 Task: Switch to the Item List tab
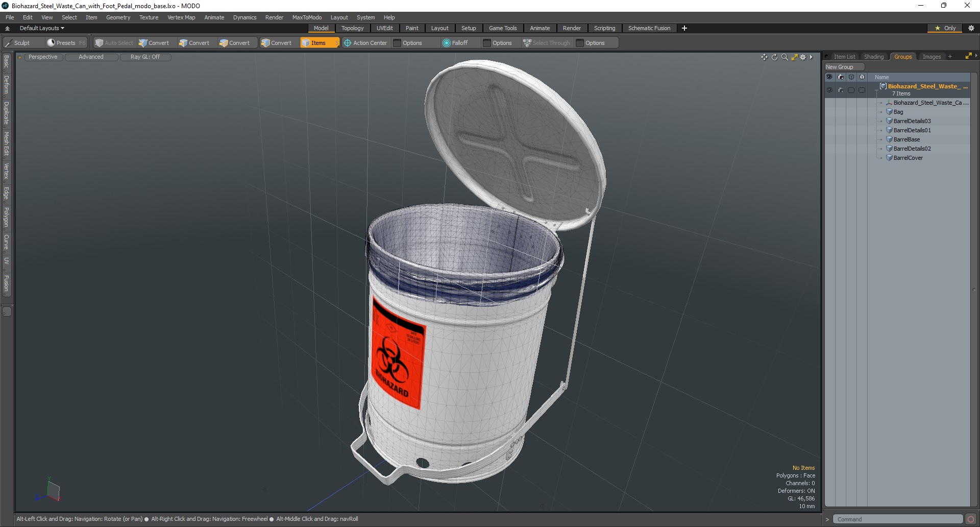[x=844, y=57]
